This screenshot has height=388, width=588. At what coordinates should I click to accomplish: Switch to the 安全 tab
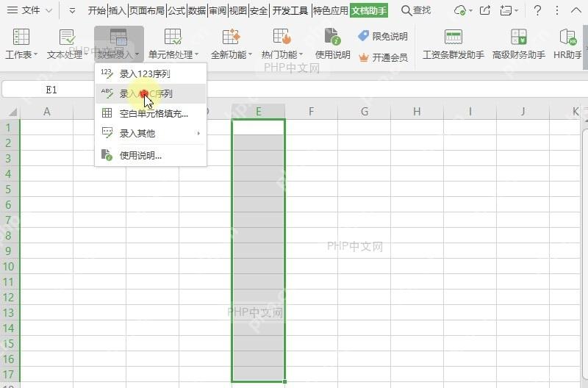[x=259, y=10]
